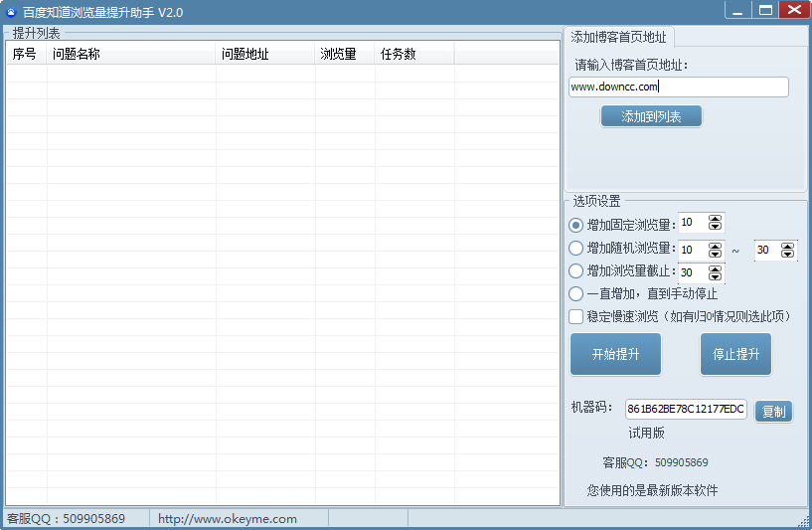Image resolution: width=812 pixels, height=530 pixels.
Task: Click http://www.okeyme.com in status bar
Action: pyautogui.click(x=228, y=519)
